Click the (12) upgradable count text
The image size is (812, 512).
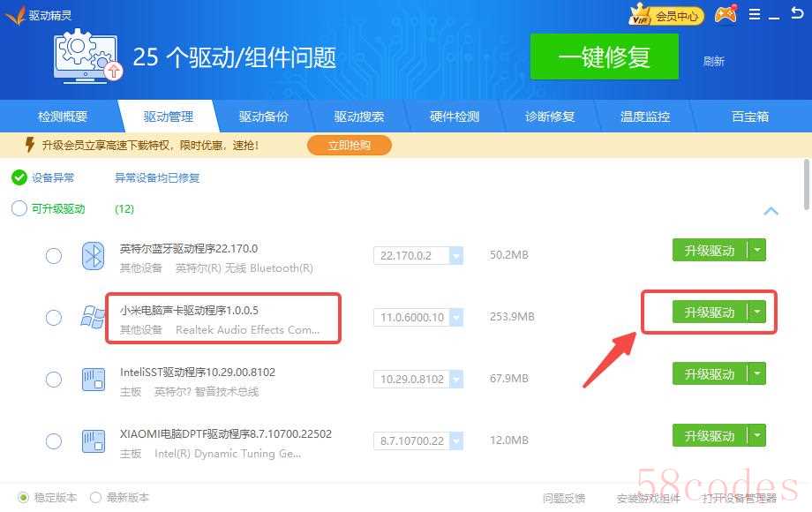click(124, 208)
